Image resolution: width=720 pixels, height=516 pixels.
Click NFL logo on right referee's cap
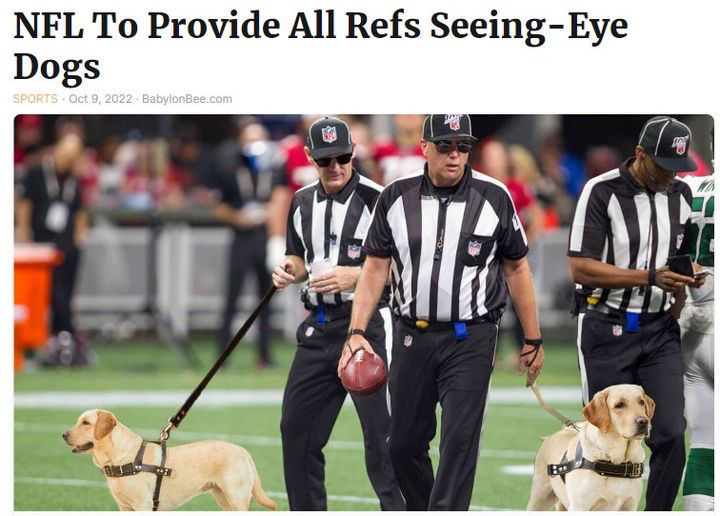[x=680, y=145]
